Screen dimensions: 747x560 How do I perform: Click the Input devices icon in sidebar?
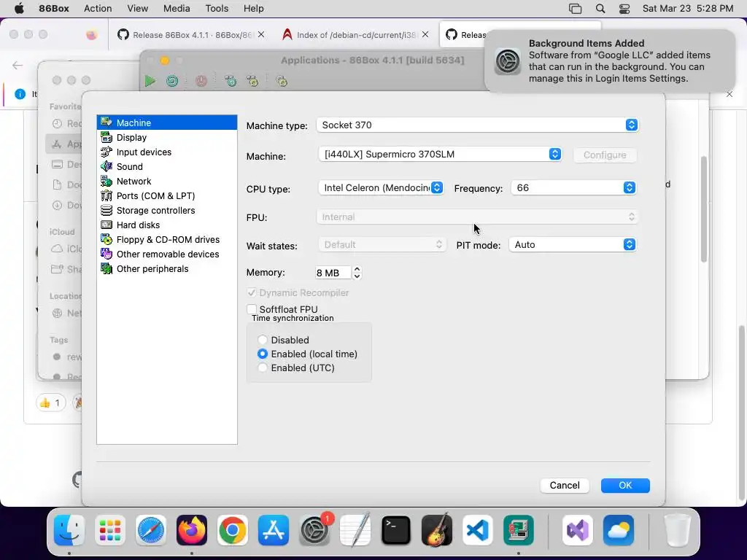tap(107, 152)
